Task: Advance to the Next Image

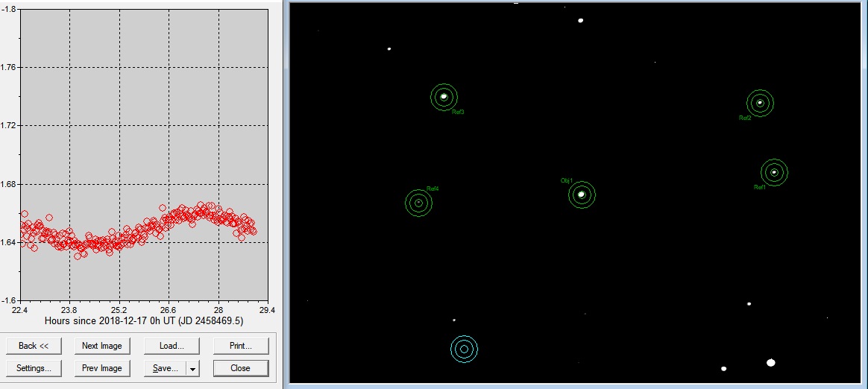Action: [x=102, y=346]
